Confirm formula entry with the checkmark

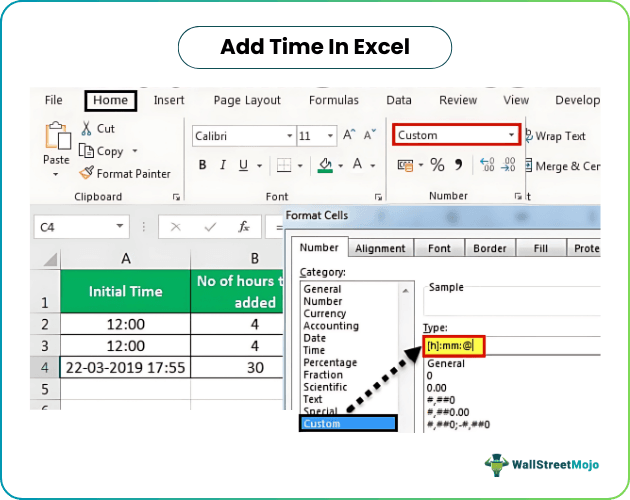[x=210, y=227]
